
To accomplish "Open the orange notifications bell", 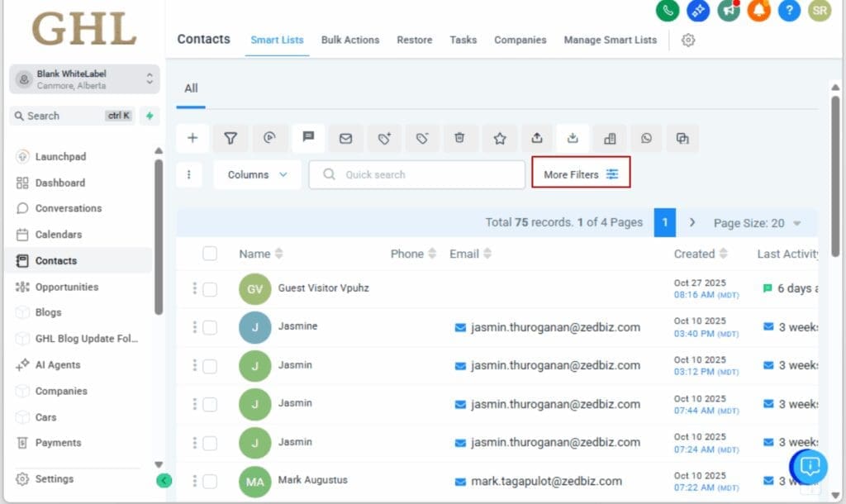I will pyautogui.click(x=758, y=12).
